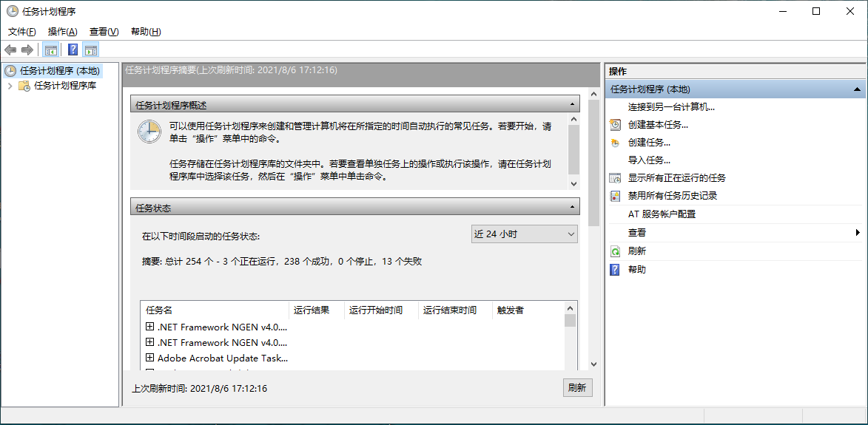
Task: Expand the Adobe Acrobat Update Task row
Action: (149, 358)
